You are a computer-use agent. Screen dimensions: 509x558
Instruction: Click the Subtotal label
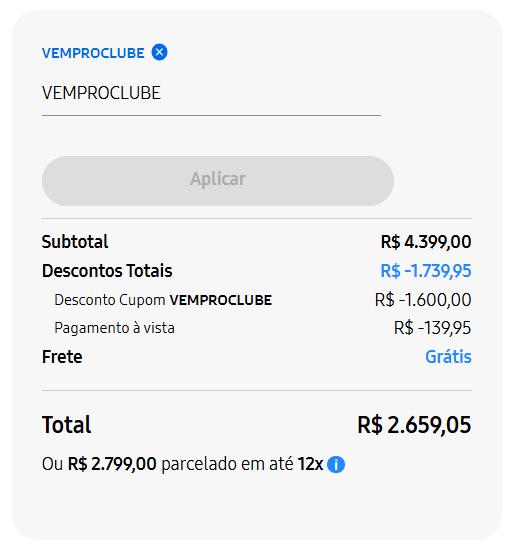click(x=75, y=242)
